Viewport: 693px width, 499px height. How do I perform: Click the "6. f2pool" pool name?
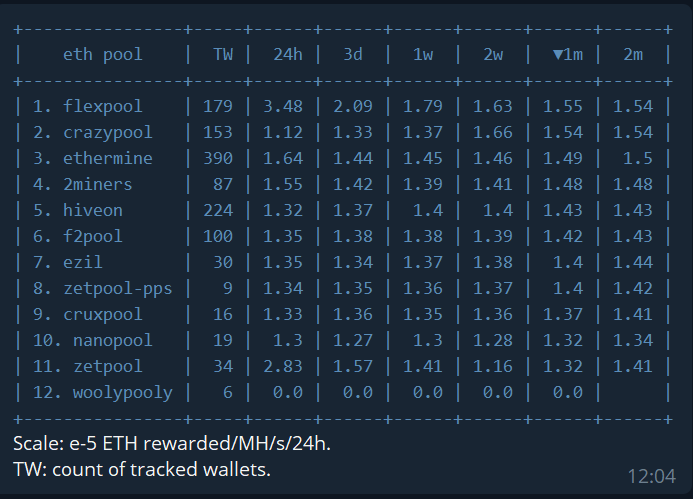click(78, 236)
